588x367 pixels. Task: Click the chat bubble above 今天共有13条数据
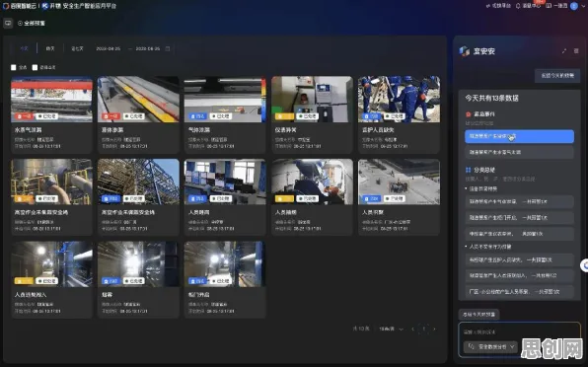pyautogui.click(x=557, y=76)
